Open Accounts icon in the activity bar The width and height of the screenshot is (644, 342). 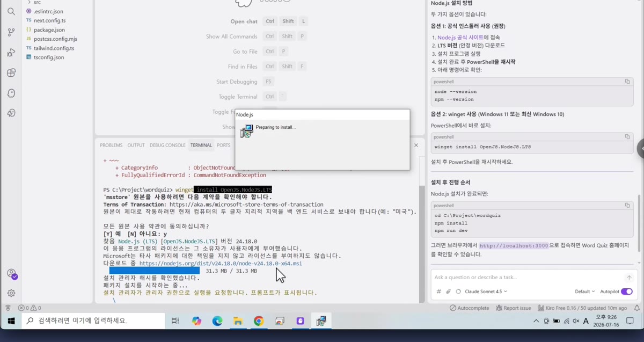(x=11, y=274)
